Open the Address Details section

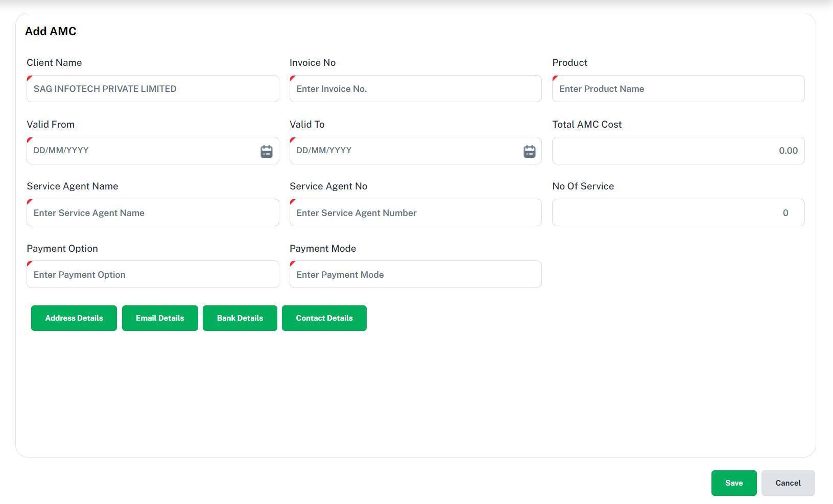click(x=74, y=318)
